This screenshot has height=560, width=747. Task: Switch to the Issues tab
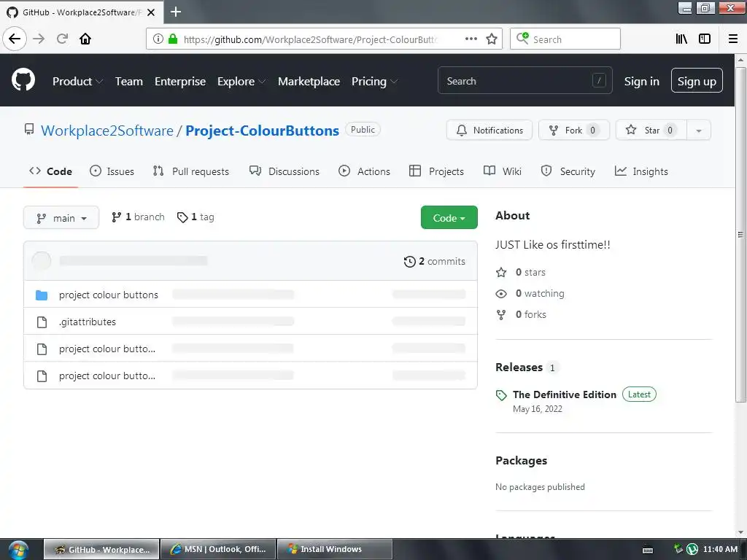[112, 171]
